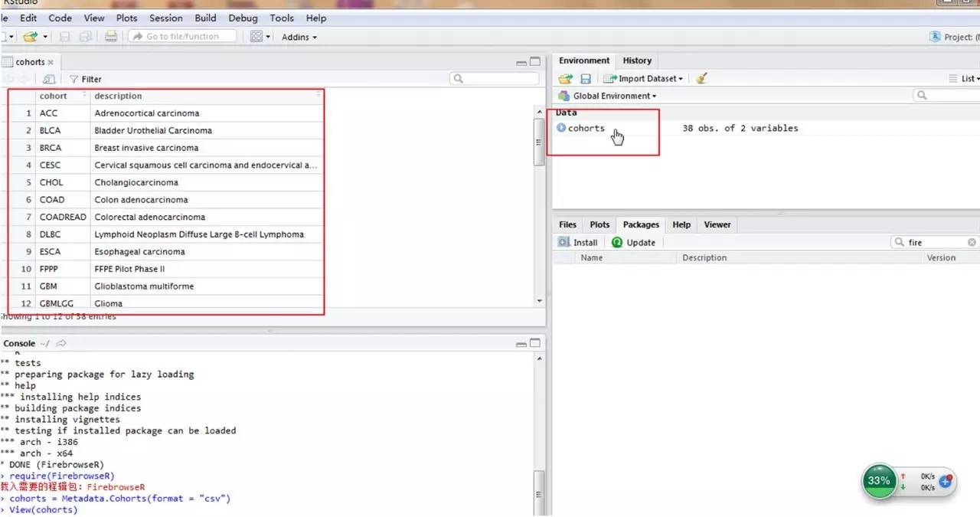The height and width of the screenshot is (517, 980).
Task: Click the show in new window icon
Action: pos(48,79)
